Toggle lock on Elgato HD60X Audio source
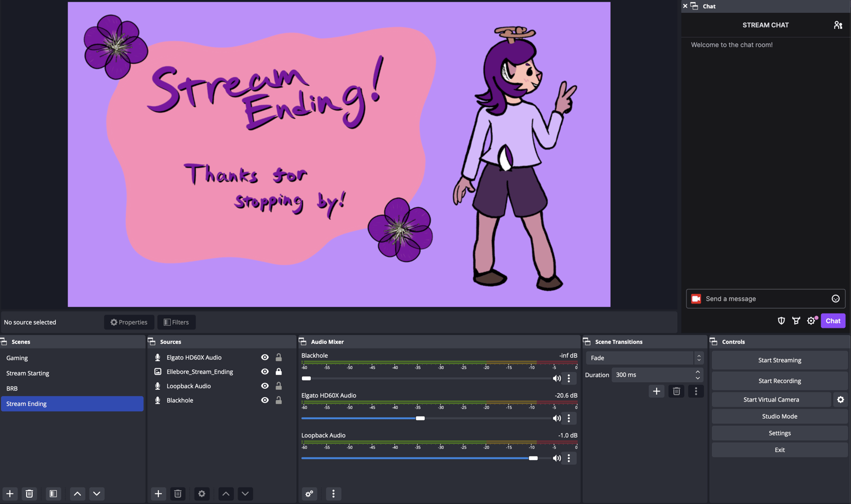 [279, 357]
